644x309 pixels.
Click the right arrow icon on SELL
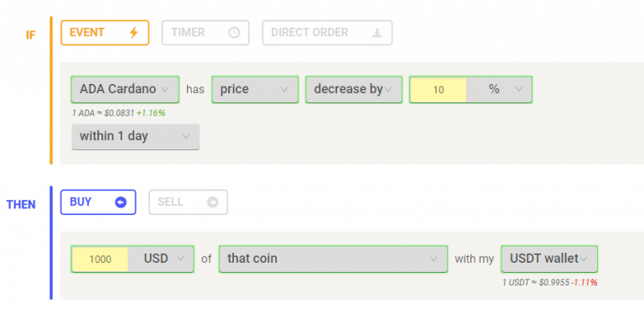coord(212,202)
